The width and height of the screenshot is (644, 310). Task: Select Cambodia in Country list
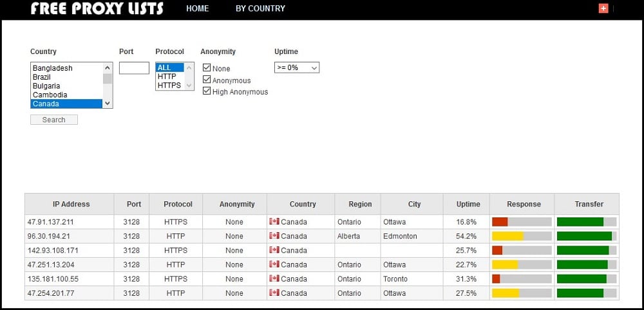click(66, 95)
